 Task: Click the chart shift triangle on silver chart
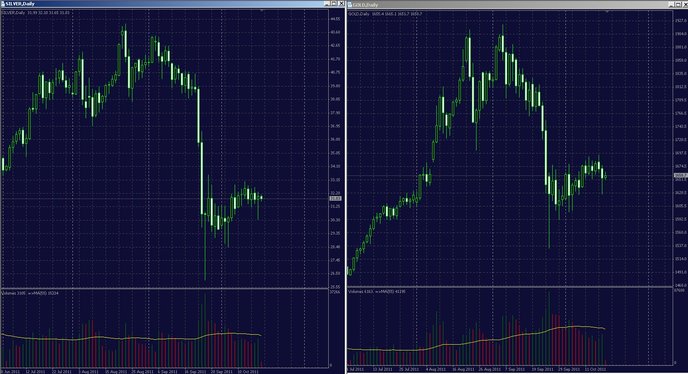click(262, 10)
